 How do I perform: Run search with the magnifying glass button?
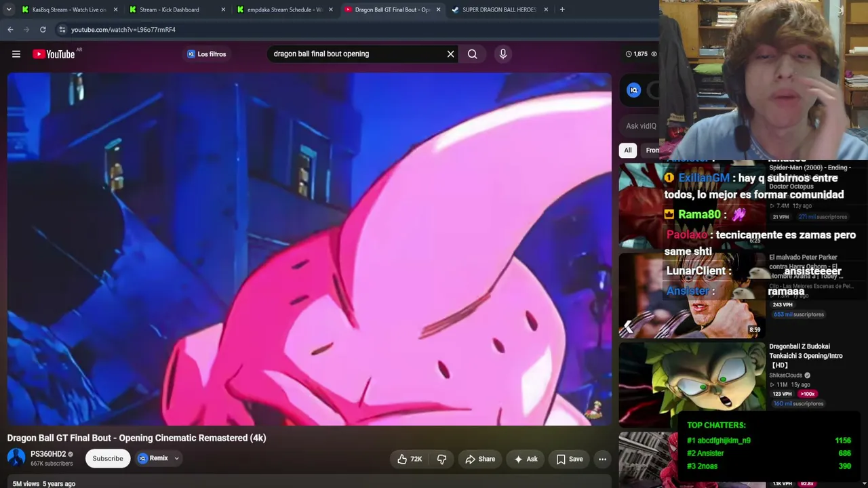click(x=472, y=54)
